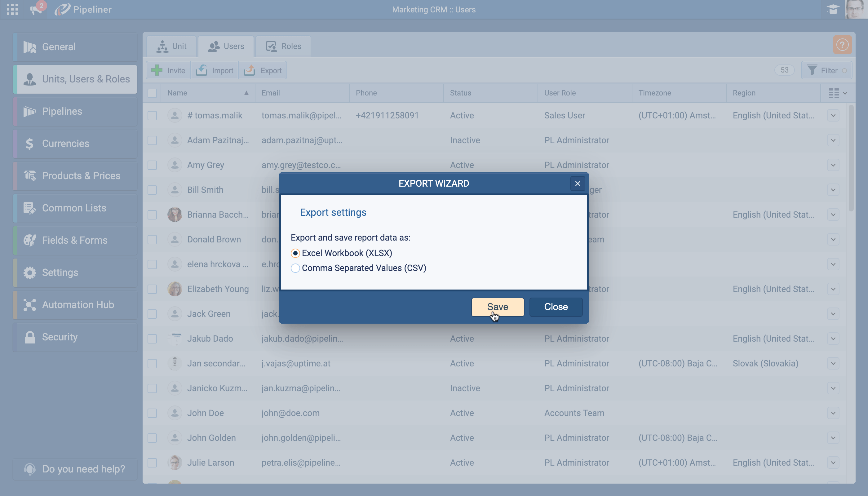Viewport: 868px width, 496px height.
Task: Click the orange help question mark icon
Action: (842, 45)
